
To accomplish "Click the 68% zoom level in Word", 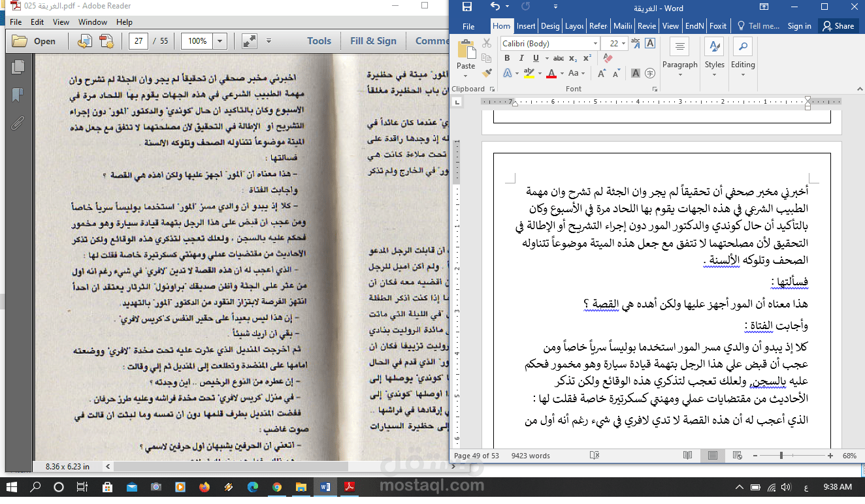I will [x=849, y=456].
